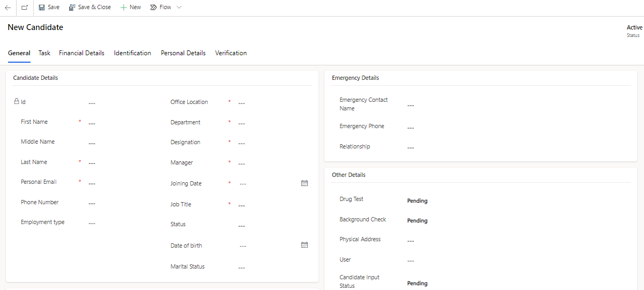Click the back arrow icon
The image size is (644, 290).
click(8, 8)
